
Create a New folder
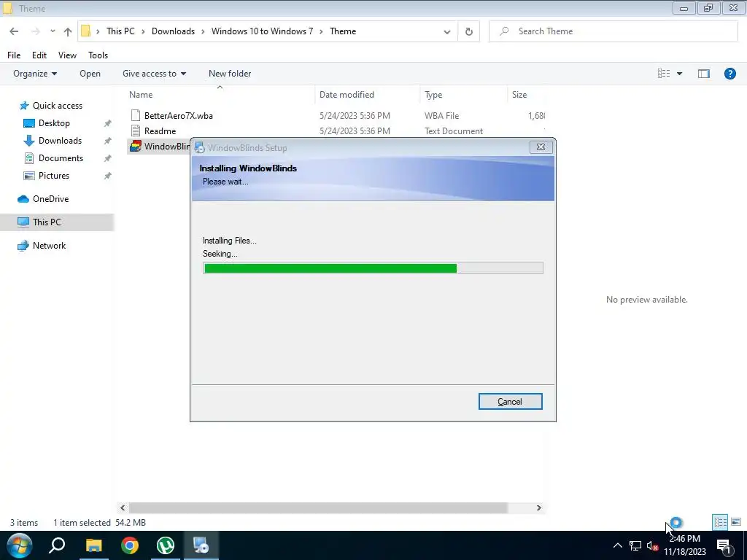tap(230, 74)
